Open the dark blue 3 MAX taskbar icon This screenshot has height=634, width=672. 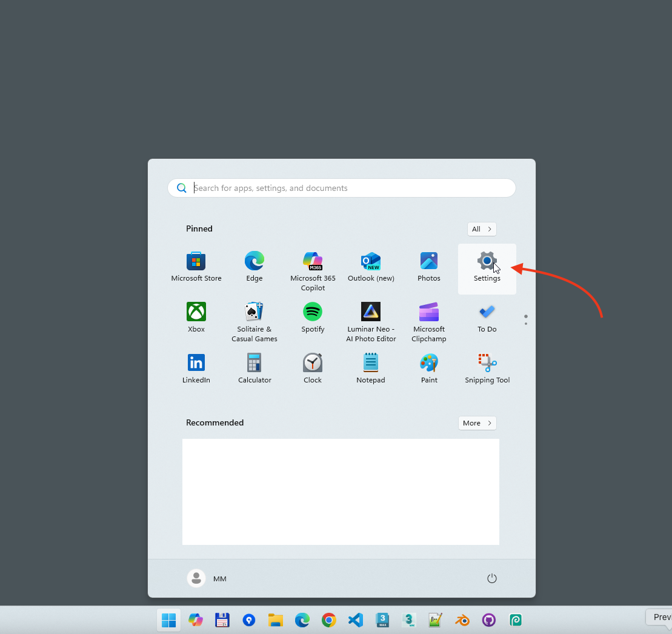[x=382, y=620]
